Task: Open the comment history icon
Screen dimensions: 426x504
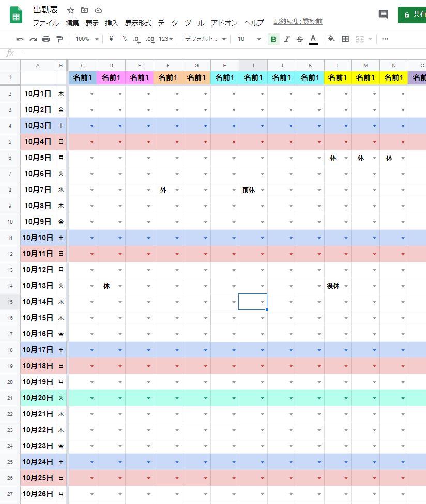Action: click(x=383, y=14)
